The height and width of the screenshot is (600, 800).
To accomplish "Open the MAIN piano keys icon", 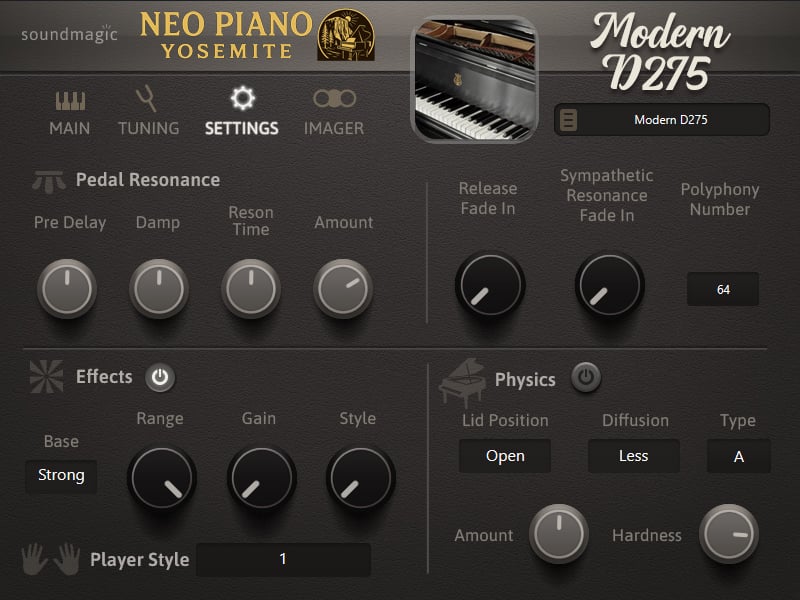I will [70, 101].
